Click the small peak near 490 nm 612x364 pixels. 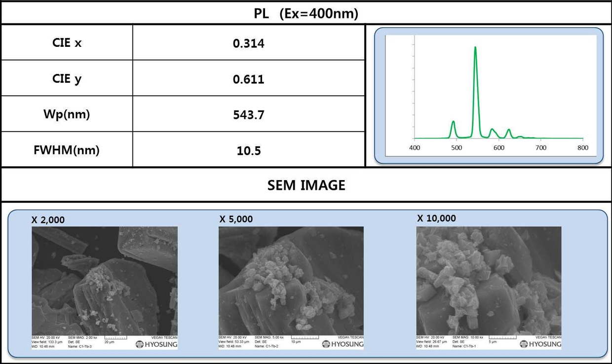pyautogui.click(x=453, y=122)
